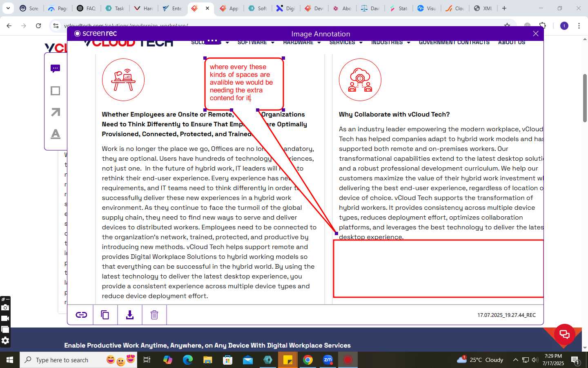Expand the tab search chevron
The height and width of the screenshot is (368, 588).
8,8
